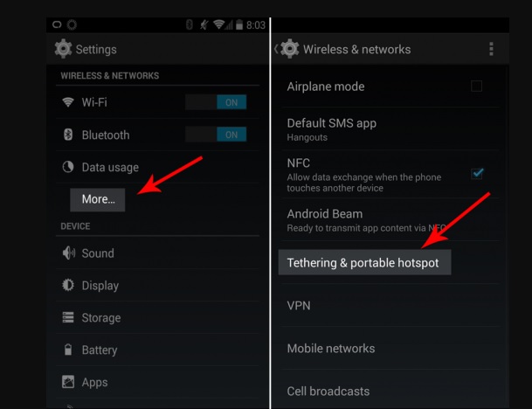Uncheck the NFC checkbox
Viewport: 532px width, 409px height.
tap(477, 173)
